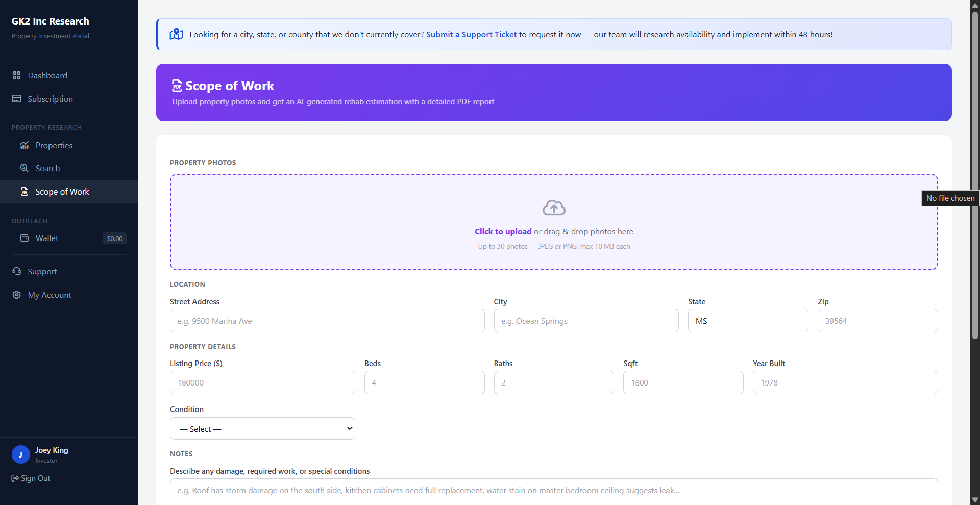
Task: Select the Dashboard grid icon
Action: (x=17, y=75)
